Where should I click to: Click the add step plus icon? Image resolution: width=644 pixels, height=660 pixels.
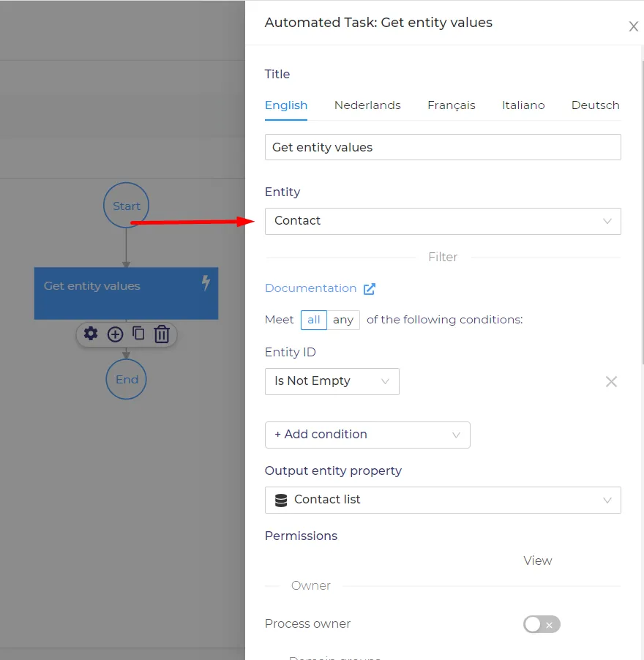point(115,334)
